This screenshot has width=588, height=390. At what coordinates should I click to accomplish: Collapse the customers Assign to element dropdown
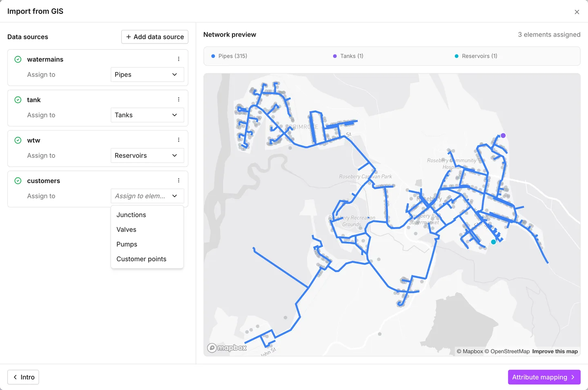coord(147,196)
